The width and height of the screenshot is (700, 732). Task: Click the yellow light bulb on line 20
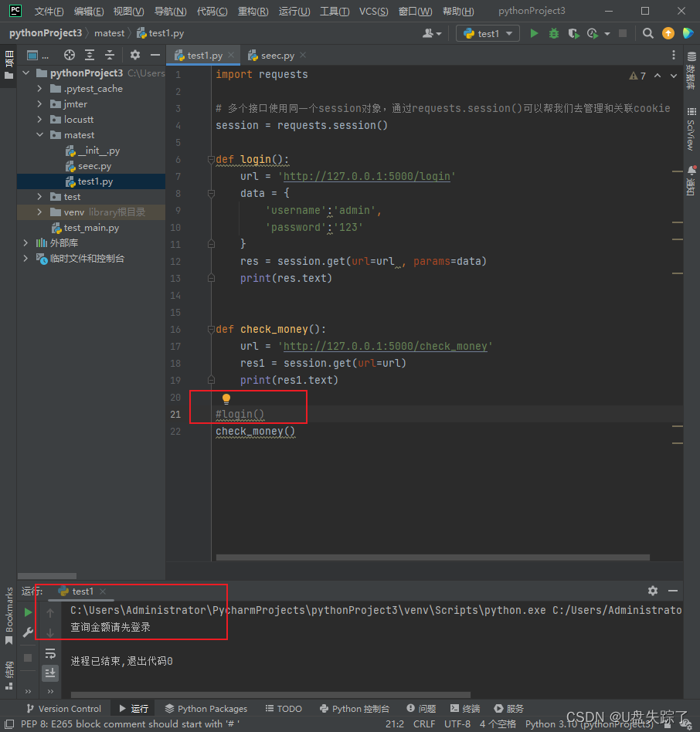coord(226,398)
